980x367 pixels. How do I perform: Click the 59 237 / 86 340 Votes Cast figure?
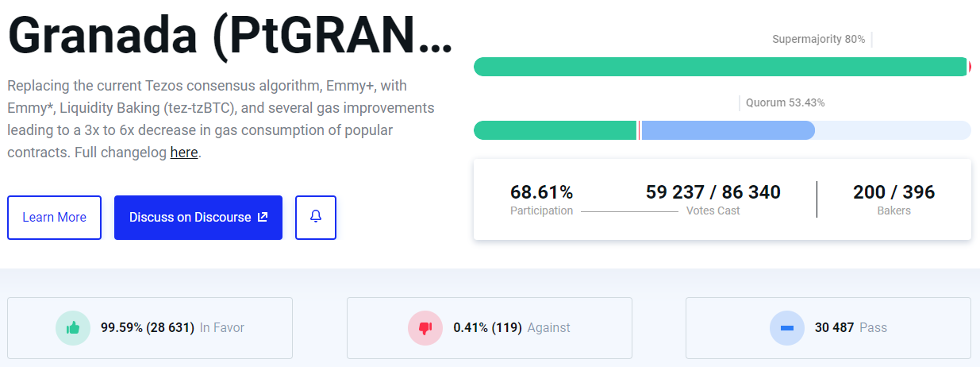click(713, 192)
